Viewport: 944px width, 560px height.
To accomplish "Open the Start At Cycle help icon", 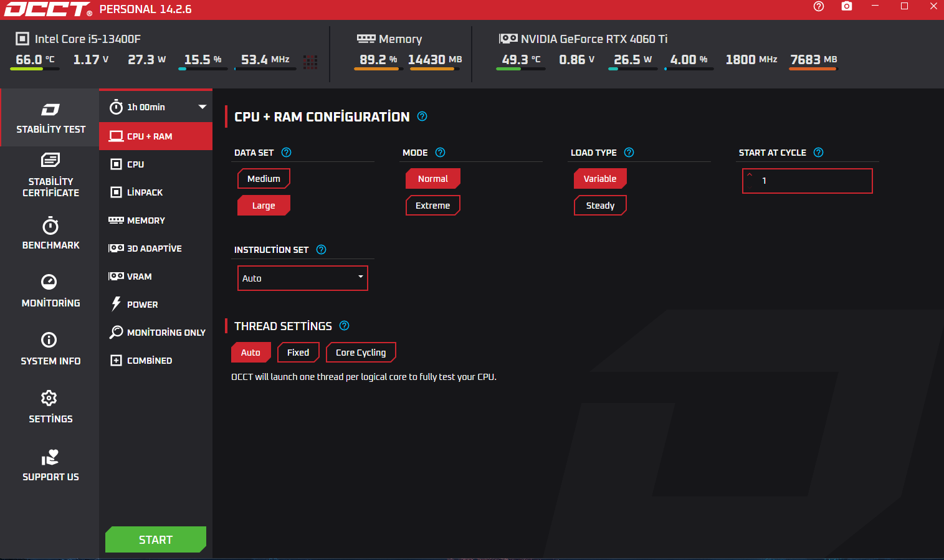I will click(818, 153).
